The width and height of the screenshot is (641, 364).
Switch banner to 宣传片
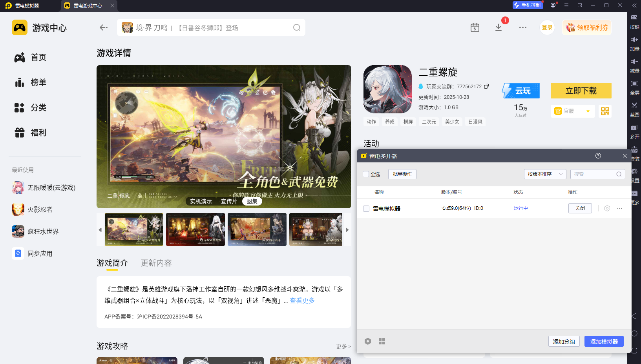tap(229, 201)
